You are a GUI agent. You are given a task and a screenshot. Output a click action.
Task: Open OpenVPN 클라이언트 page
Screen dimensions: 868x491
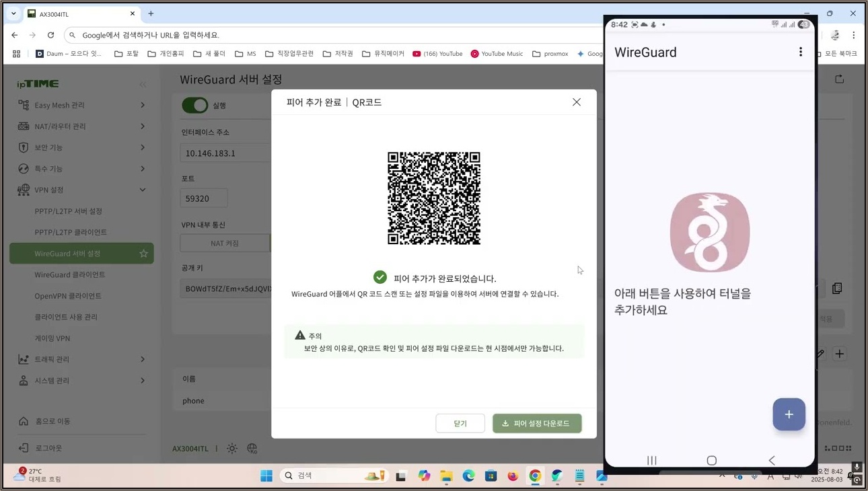click(x=68, y=296)
